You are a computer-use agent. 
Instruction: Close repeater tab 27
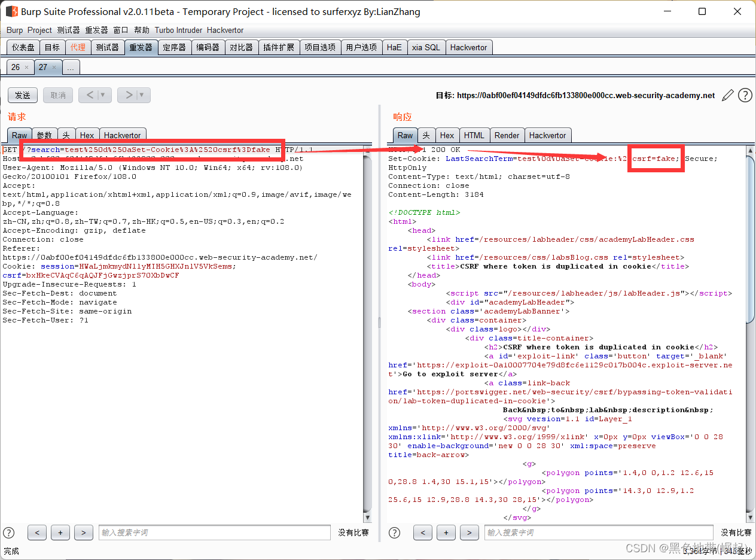click(54, 68)
